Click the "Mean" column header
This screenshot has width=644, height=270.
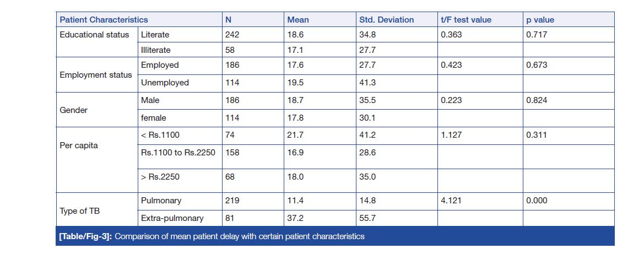tap(298, 20)
